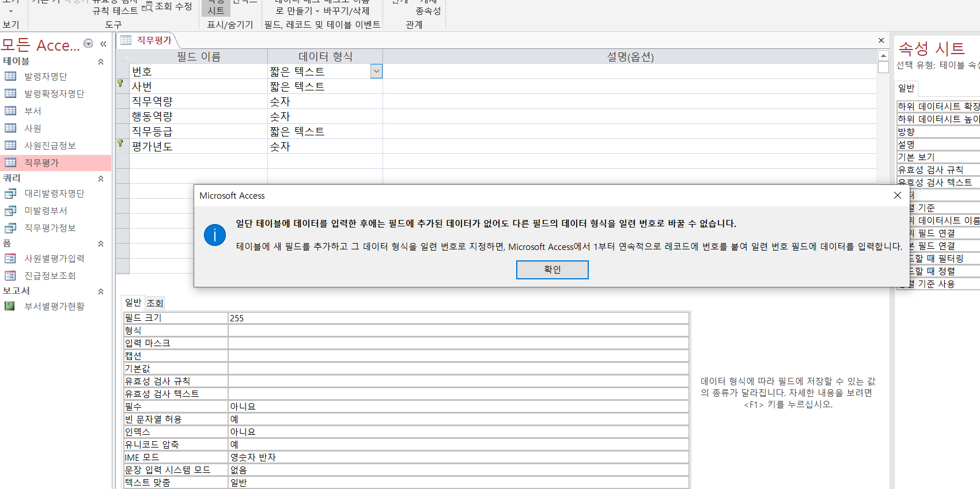Click primary key icon on 평가년도 row
This screenshot has height=489, width=980.
coord(120,143)
